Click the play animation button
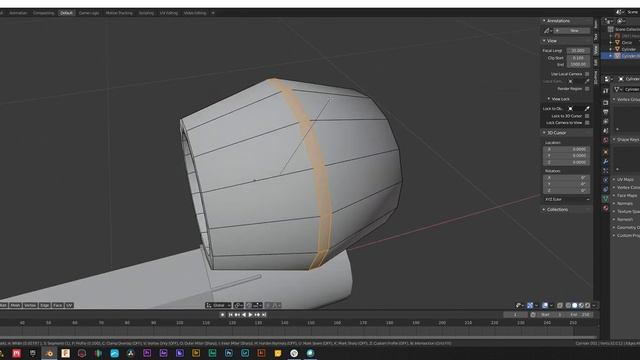Screen dimensions: 640x360 (250, 315)
